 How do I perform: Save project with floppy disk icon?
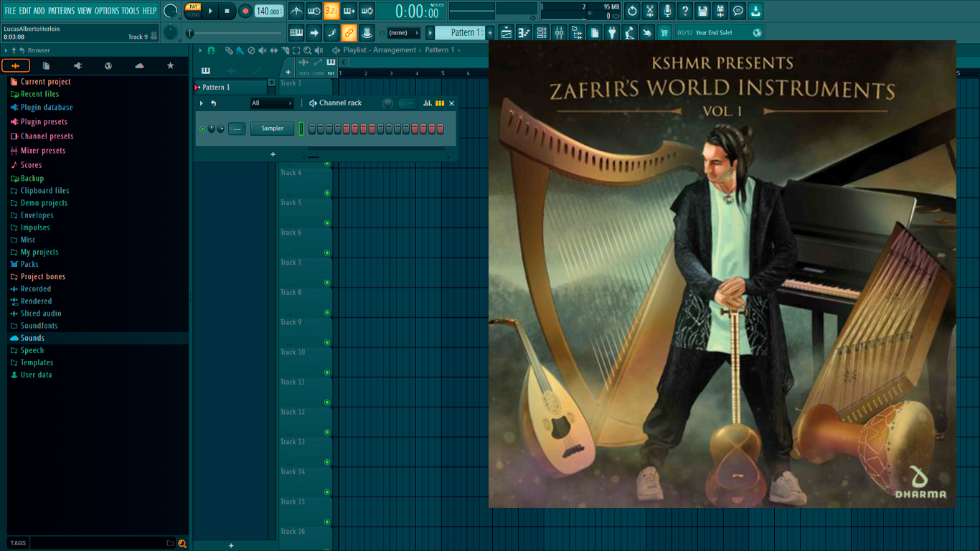coord(702,11)
